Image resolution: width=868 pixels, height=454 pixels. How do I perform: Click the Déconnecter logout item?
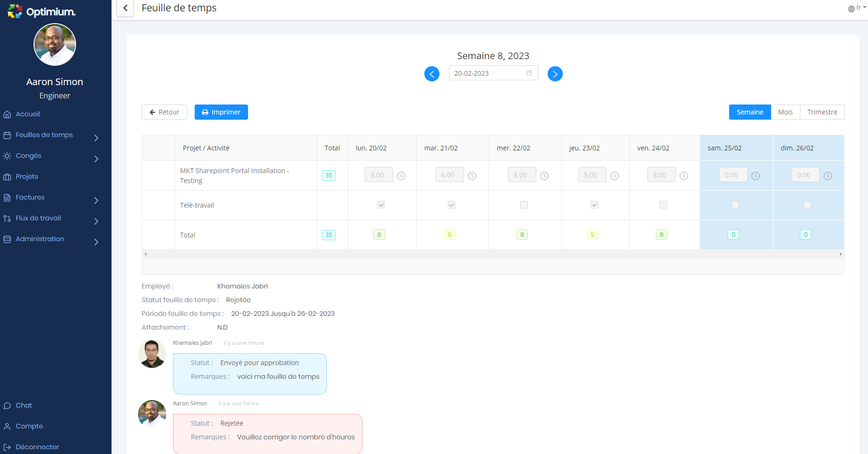pyautogui.click(x=37, y=447)
